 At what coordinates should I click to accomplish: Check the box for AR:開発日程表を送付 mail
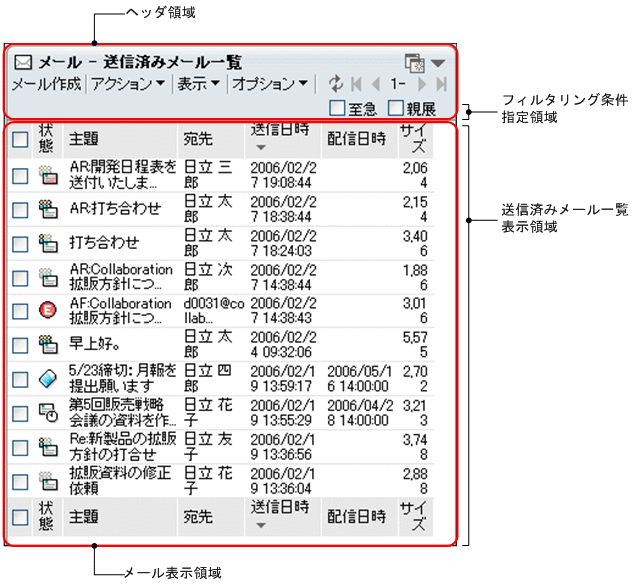click(20, 176)
